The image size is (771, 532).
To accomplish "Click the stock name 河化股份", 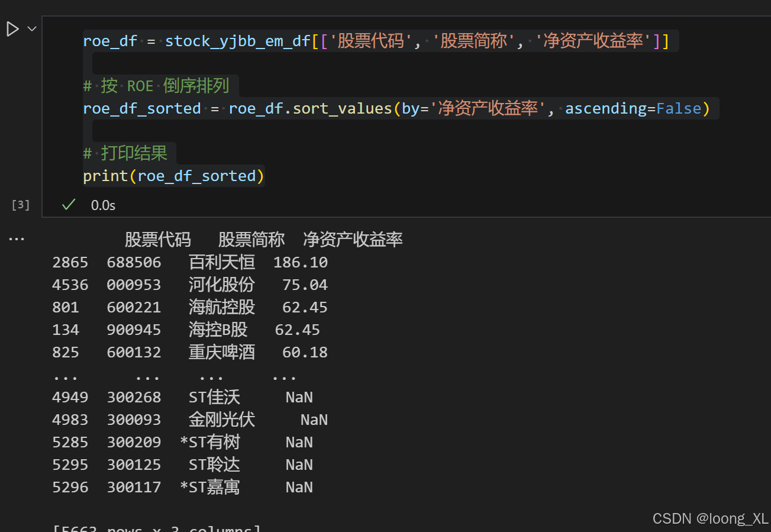I will (222, 285).
